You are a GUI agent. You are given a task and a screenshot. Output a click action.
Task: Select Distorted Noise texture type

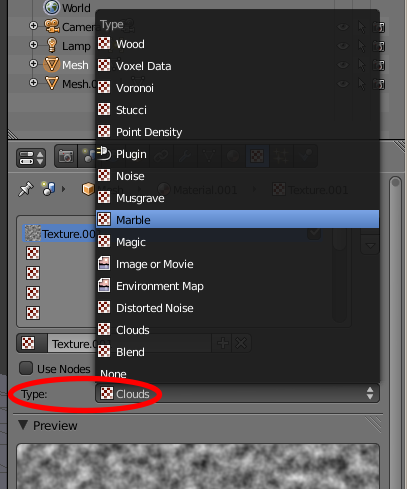click(x=237, y=308)
